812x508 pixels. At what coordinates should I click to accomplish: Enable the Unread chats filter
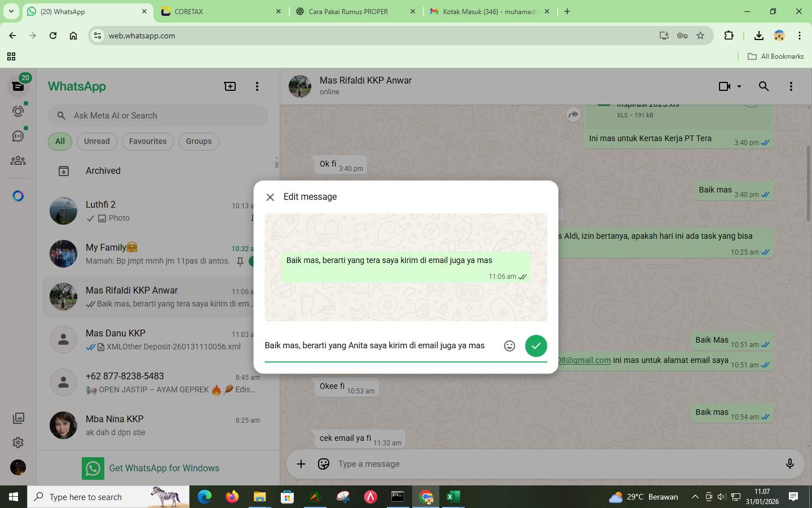pyautogui.click(x=96, y=141)
